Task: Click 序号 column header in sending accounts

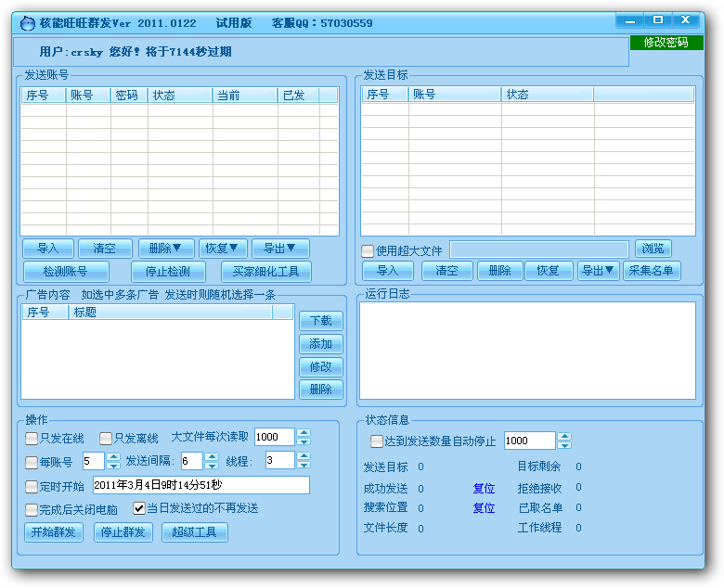Action: tap(44, 96)
